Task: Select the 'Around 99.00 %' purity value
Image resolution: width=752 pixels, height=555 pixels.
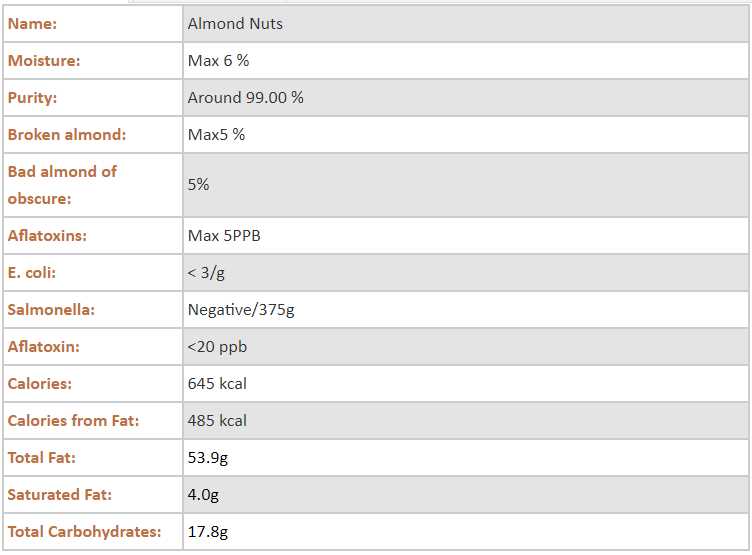Action: coord(245,98)
